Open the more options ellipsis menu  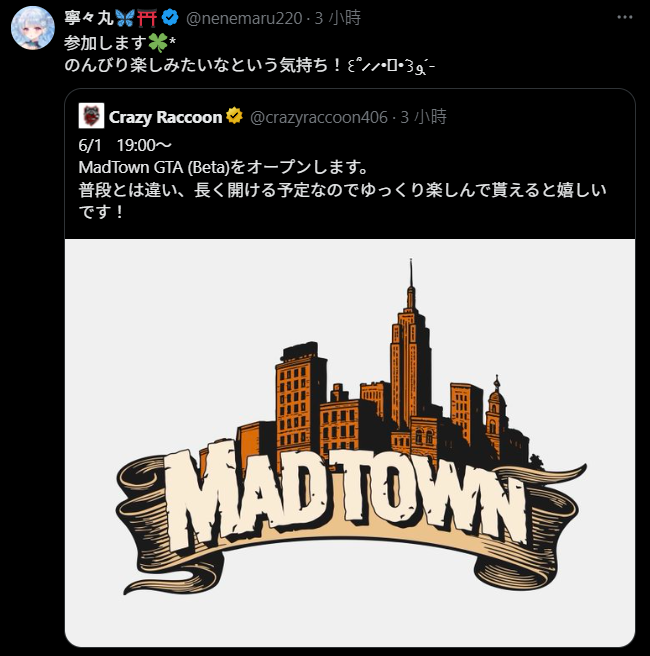click(624, 17)
